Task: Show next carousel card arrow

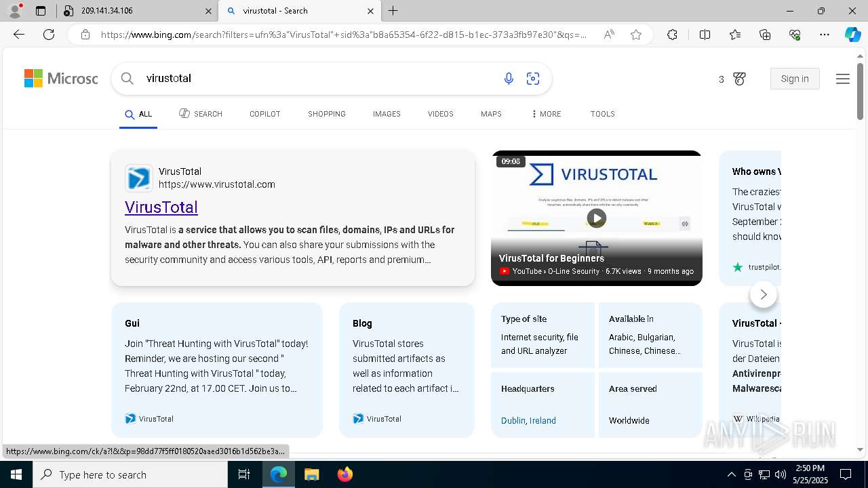Action: tap(764, 294)
